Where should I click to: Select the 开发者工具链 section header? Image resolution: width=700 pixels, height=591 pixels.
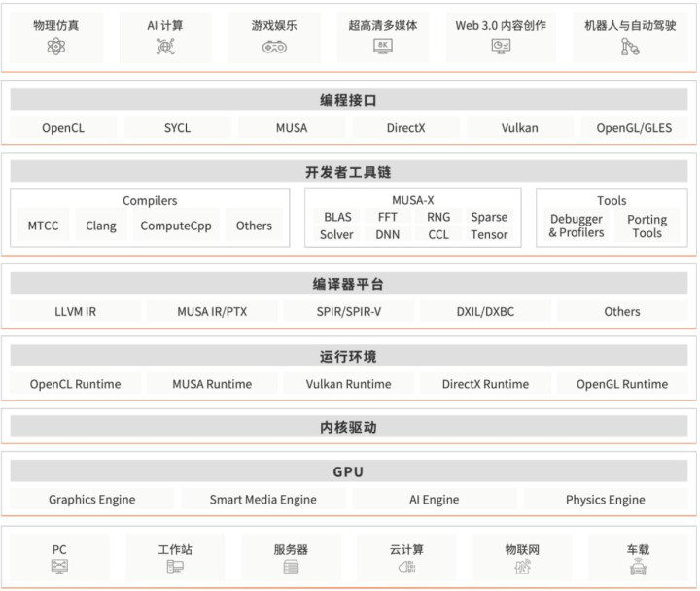coord(348,172)
